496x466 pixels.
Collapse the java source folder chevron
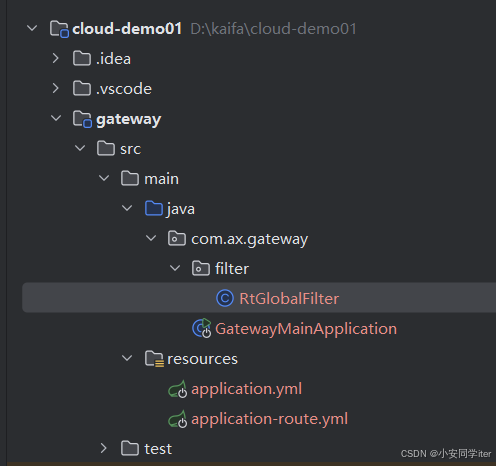tap(127, 208)
